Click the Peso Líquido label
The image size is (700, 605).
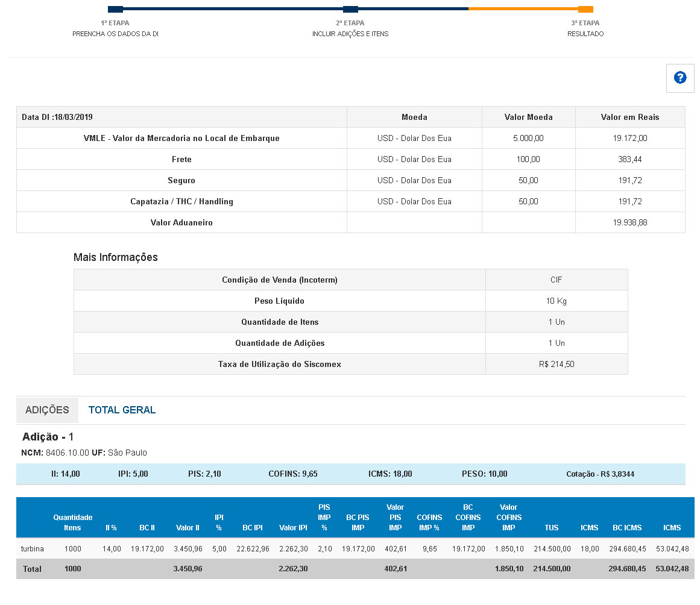(280, 301)
